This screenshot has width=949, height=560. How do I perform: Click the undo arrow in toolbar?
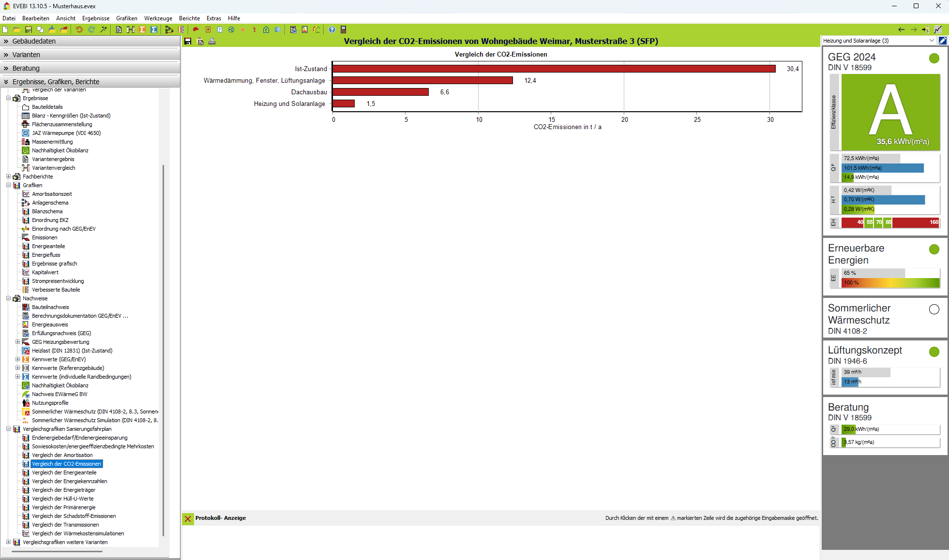79,29
